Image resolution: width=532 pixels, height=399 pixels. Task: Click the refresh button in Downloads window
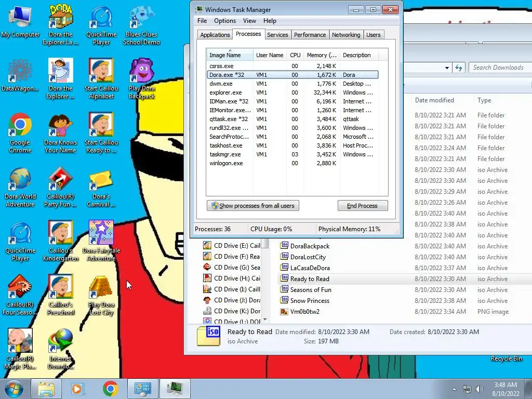(459, 68)
